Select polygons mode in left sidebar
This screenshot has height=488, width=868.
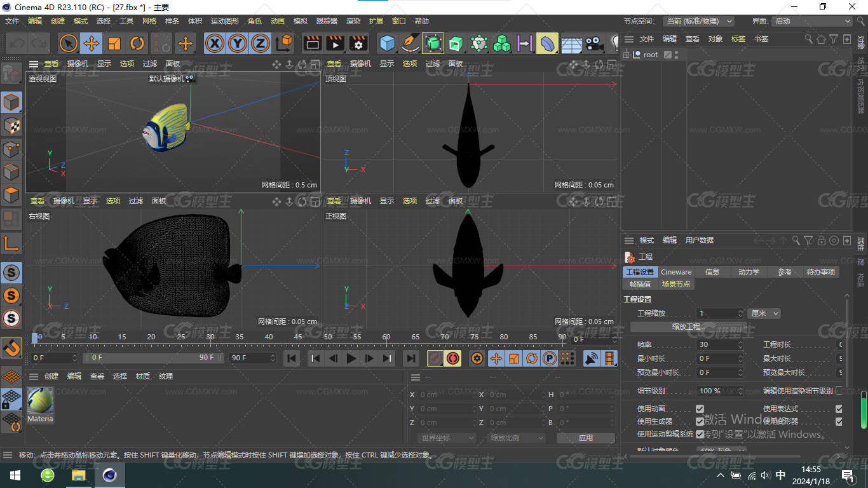pyautogui.click(x=11, y=194)
